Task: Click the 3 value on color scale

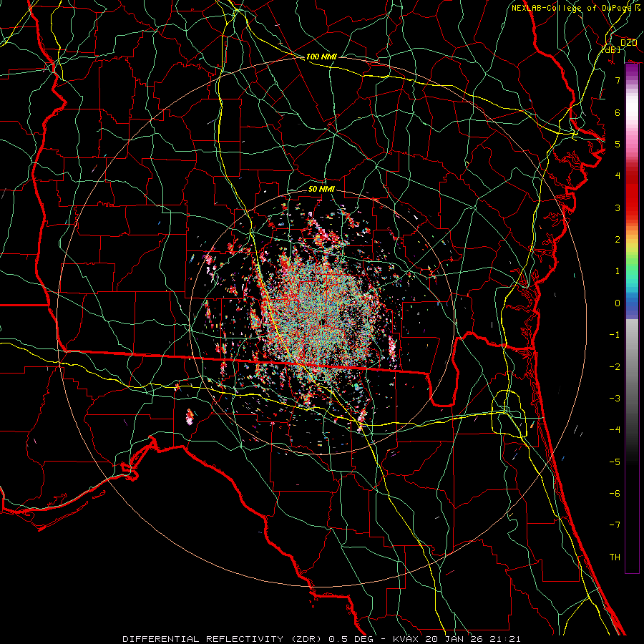Action: point(618,208)
